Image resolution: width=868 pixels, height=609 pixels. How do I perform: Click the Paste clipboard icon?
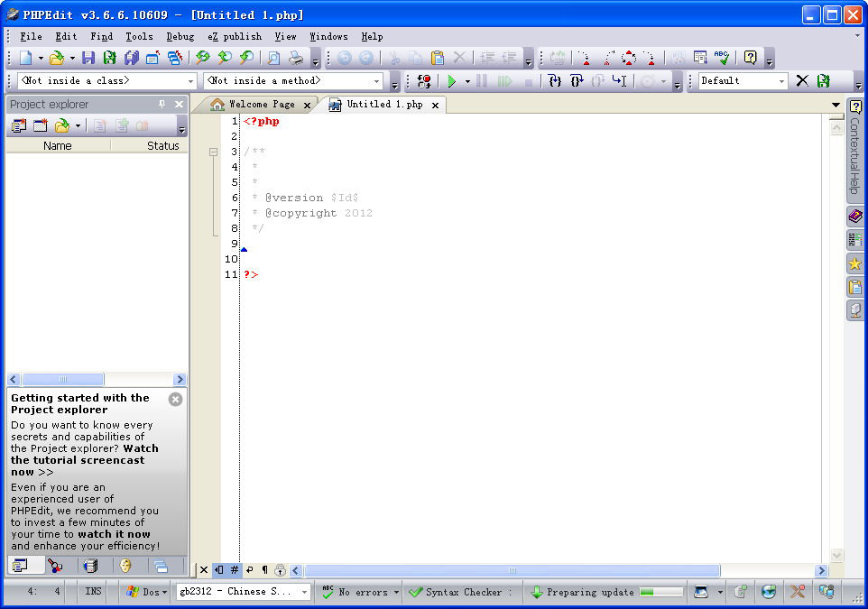click(x=438, y=58)
